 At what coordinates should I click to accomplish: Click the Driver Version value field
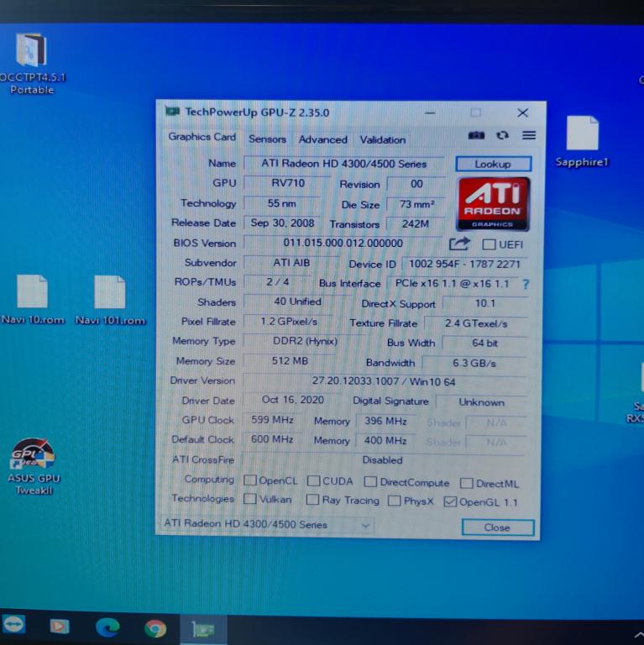point(384,381)
